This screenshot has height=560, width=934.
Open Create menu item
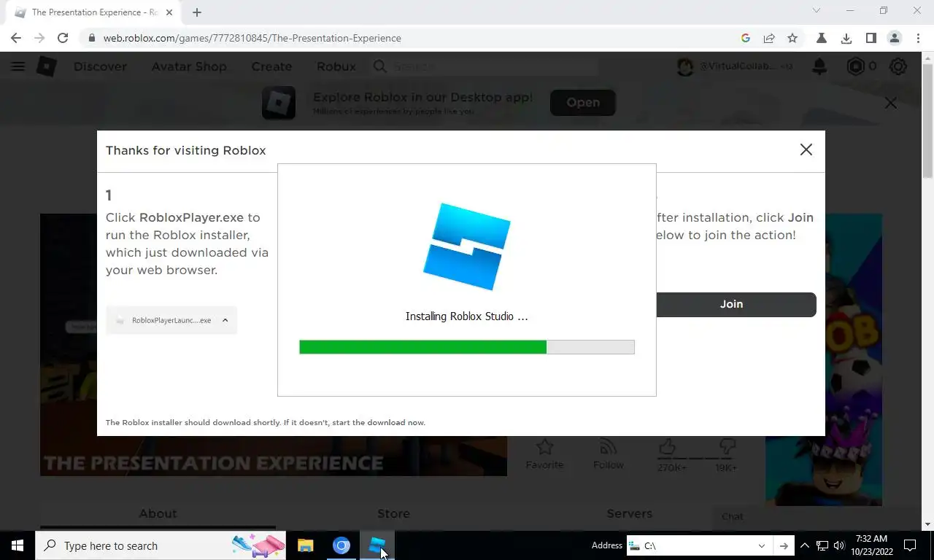[271, 66]
